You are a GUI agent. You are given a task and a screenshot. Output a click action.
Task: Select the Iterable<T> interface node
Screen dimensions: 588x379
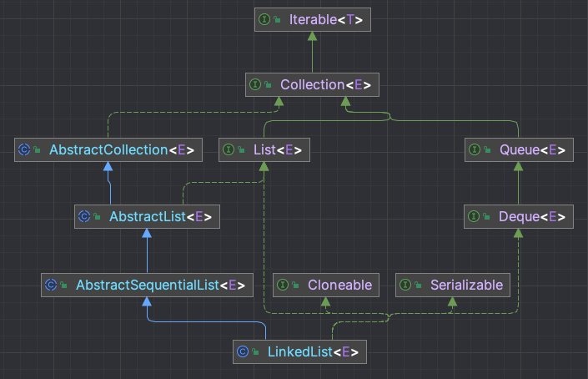tap(313, 19)
